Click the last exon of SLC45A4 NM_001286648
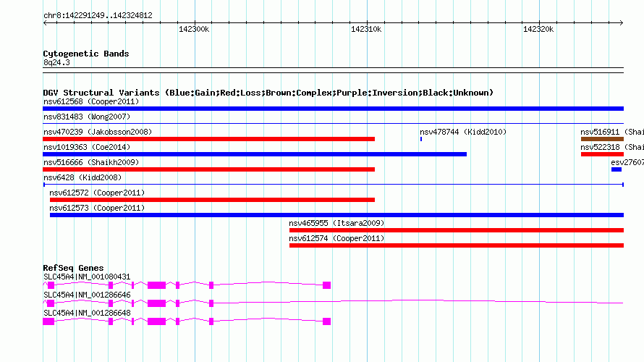The width and height of the screenshot is (644, 362). point(326,321)
